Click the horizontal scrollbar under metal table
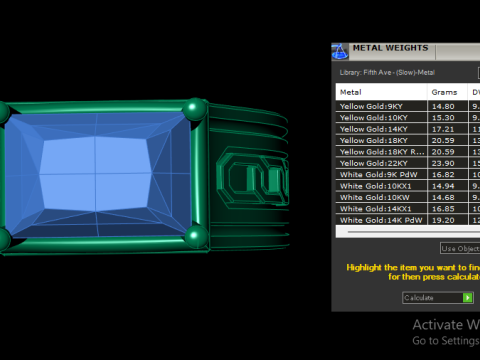 [x=408, y=232]
